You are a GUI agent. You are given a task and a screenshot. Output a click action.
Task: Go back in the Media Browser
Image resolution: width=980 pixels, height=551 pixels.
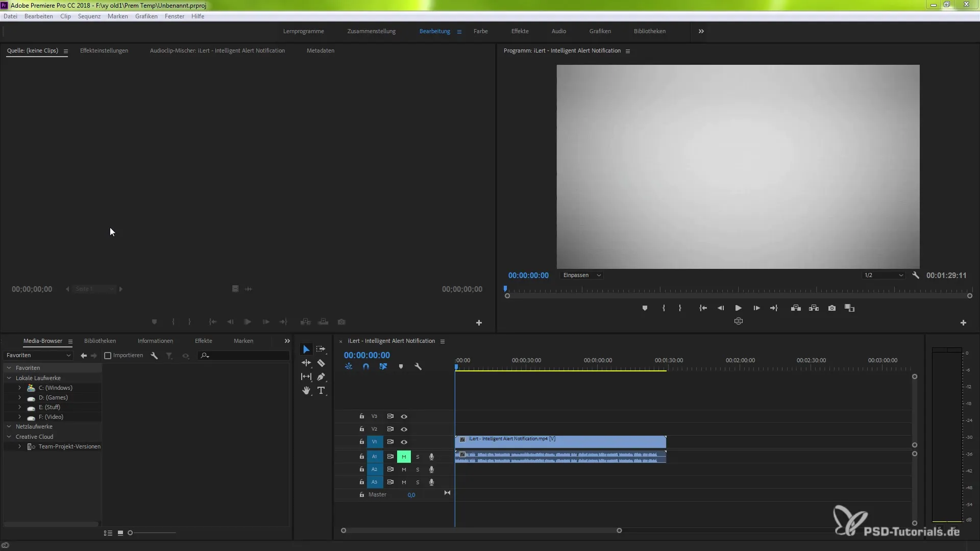[x=84, y=356]
